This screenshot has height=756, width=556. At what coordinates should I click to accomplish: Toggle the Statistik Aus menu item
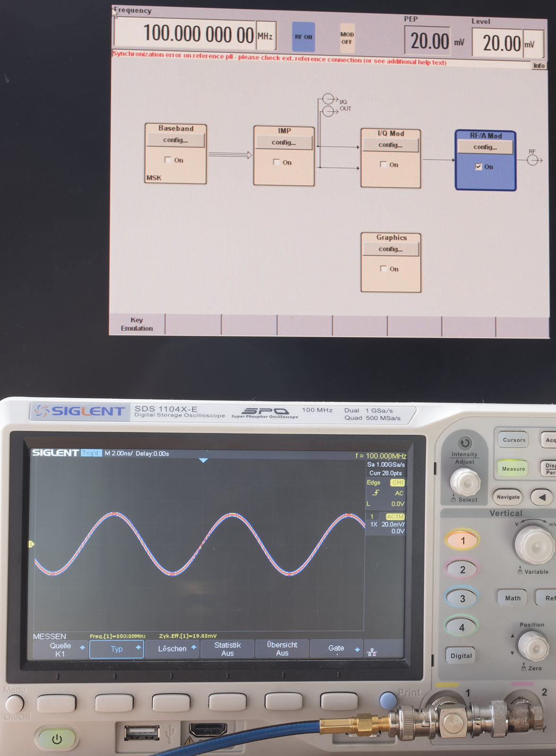227,649
